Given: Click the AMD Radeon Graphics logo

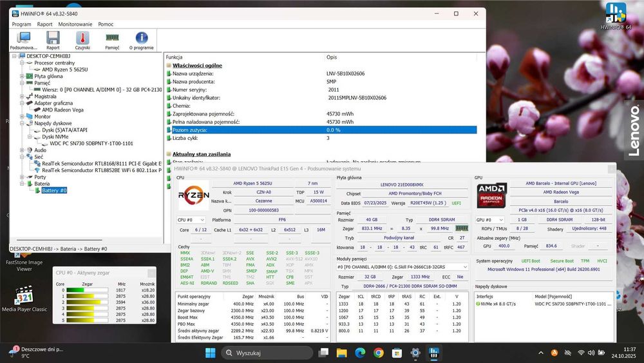Looking at the screenshot, I should coord(491,195).
